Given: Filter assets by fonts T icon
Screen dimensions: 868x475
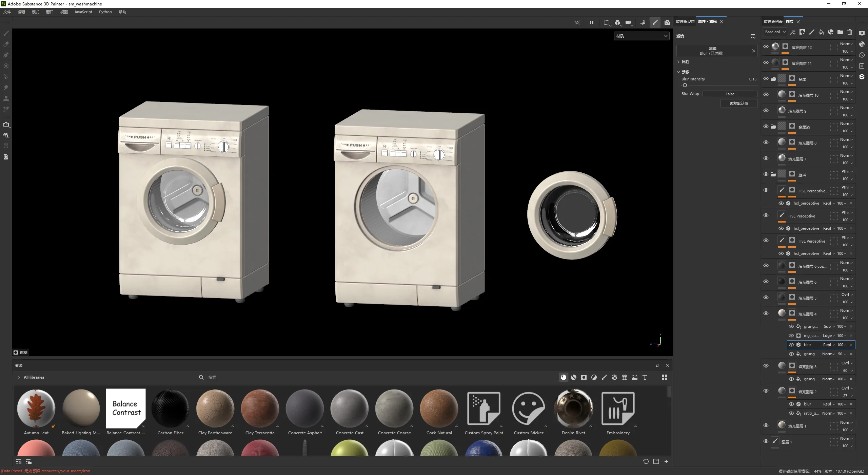Looking at the screenshot, I should (645, 377).
